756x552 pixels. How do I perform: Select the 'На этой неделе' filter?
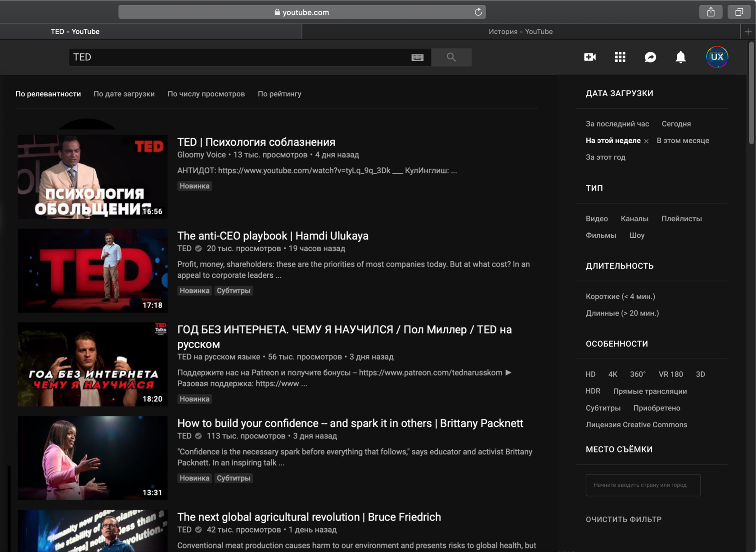(x=613, y=140)
